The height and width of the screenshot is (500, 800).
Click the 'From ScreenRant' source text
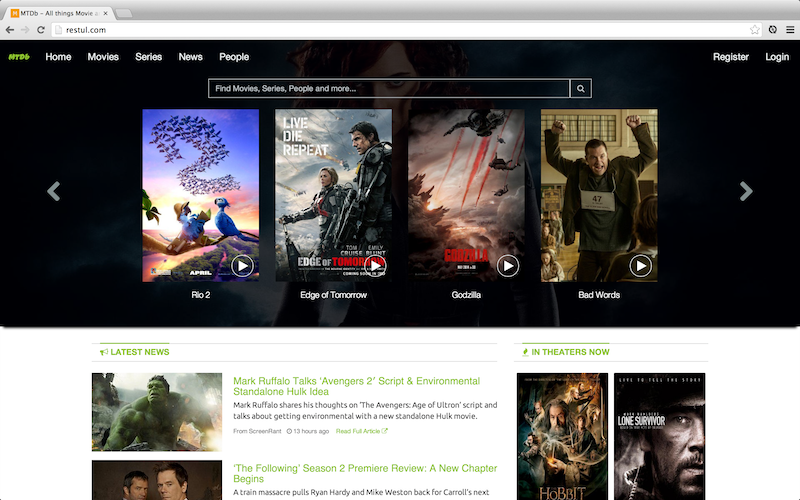(257, 431)
